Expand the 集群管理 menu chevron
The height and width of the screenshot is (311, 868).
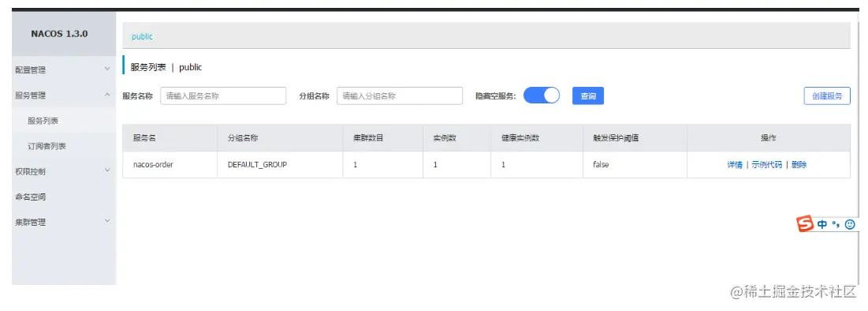click(x=107, y=221)
